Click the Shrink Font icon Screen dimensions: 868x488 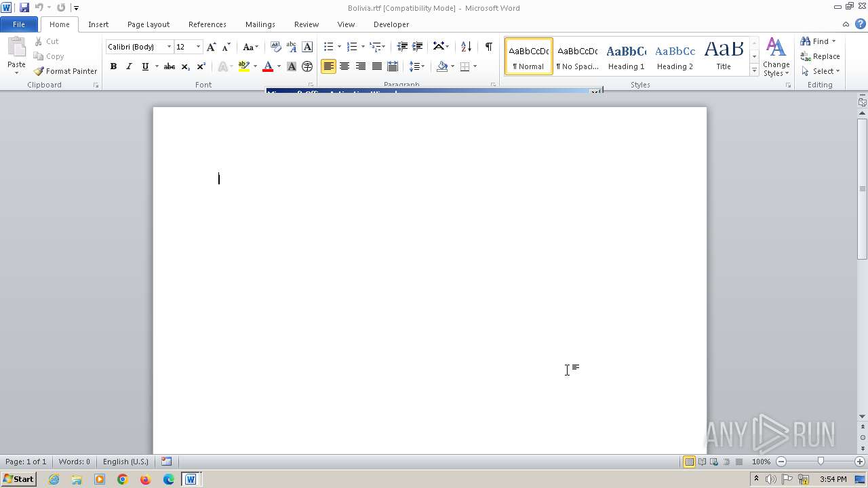click(226, 47)
